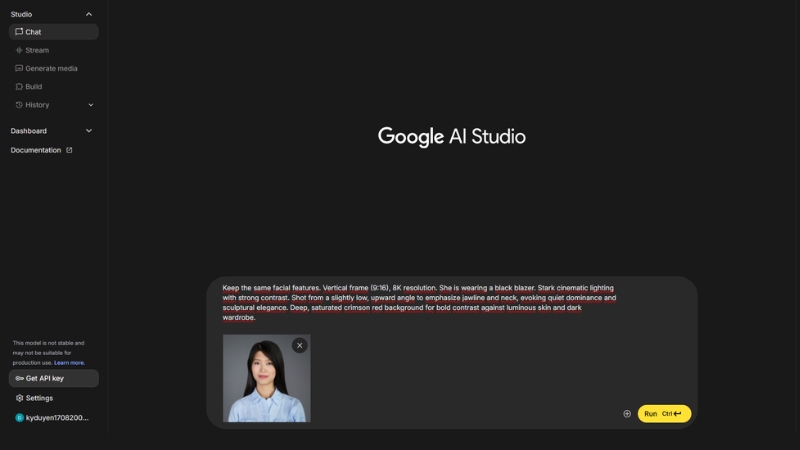
Task: Click the external link icon beside Documentation
Action: (x=69, y=150)
